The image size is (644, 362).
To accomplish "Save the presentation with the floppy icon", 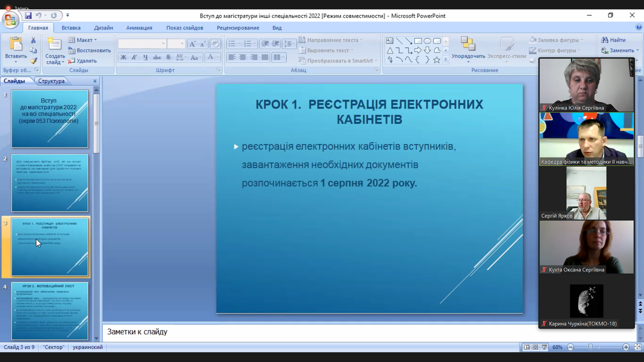I will click(28, 15).
